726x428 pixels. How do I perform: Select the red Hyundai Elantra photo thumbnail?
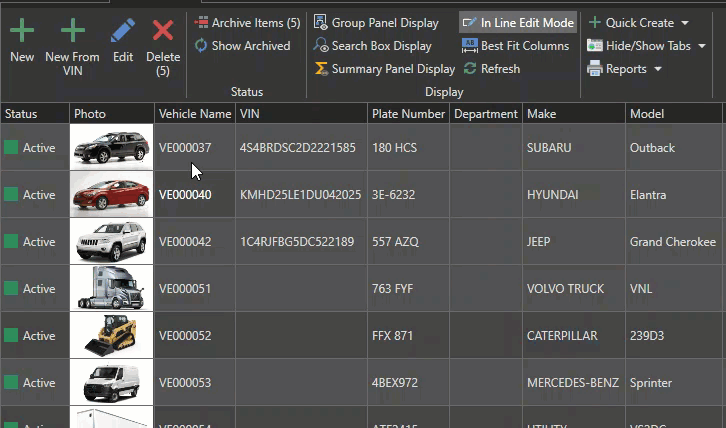(x=111, y=195)
